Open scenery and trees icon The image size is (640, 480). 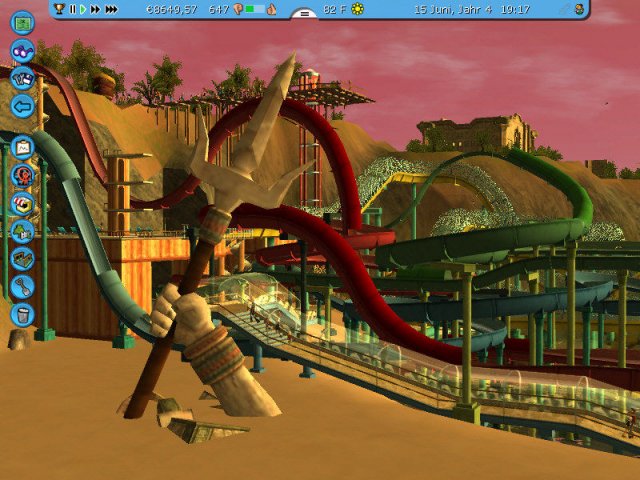[22, 231]
